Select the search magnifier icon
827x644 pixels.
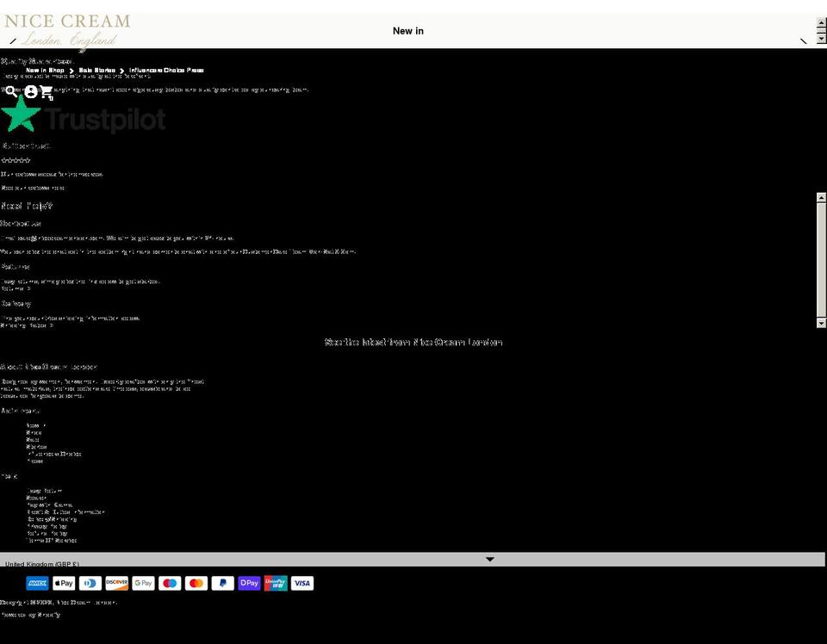10,92
